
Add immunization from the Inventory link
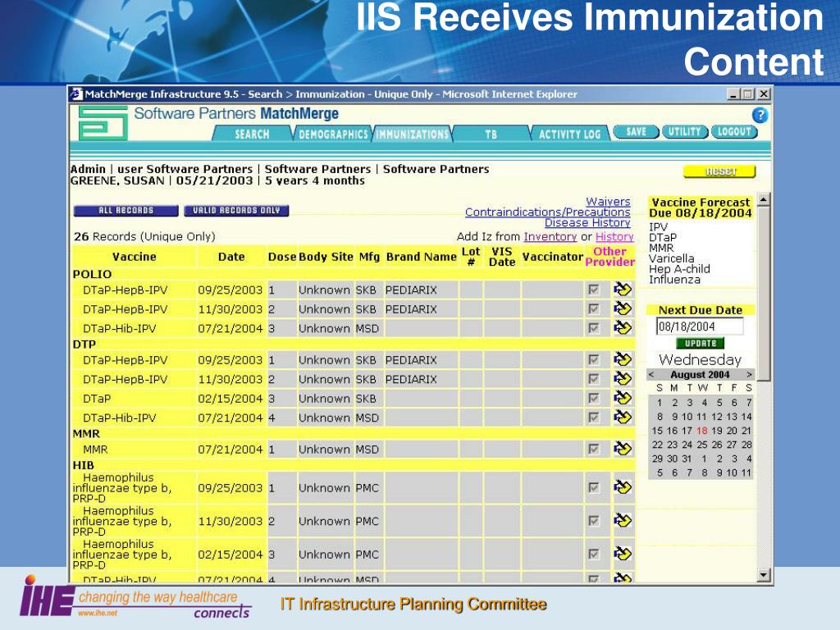[x=550, y=236]
